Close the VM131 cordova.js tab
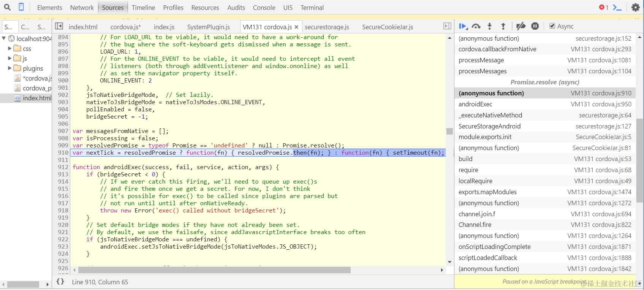 click(296, 27)
